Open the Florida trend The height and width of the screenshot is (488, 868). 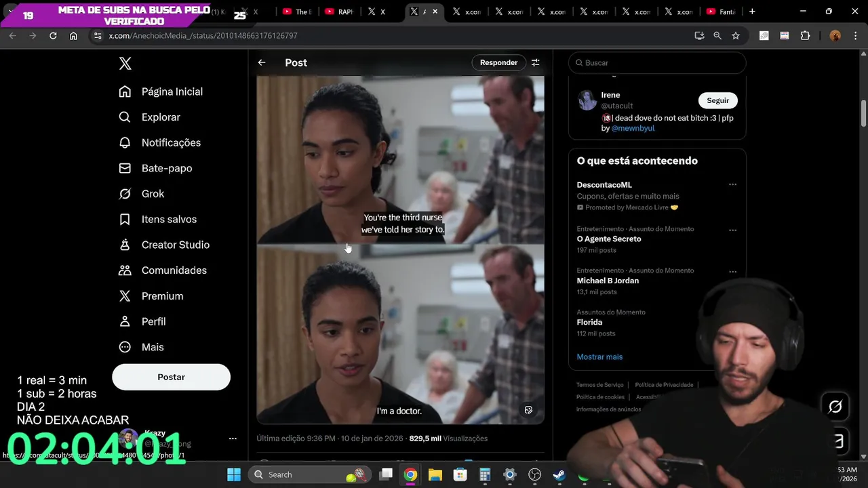[x=589, y=323]
